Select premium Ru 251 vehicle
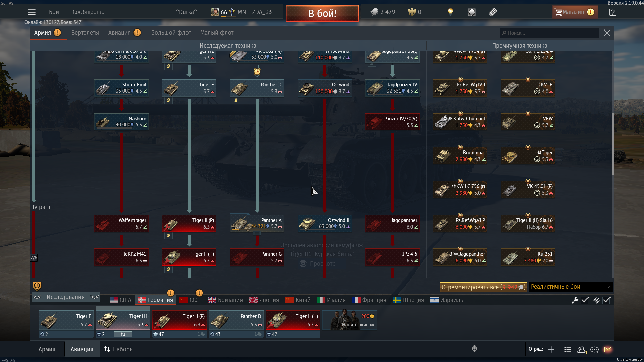Screen dimensions: 644x362 point(528,257)
